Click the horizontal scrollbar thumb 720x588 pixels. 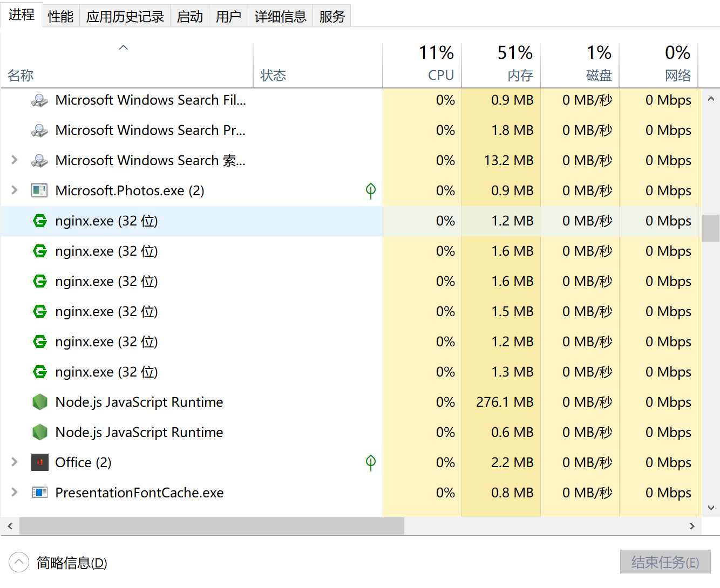[212, 526]
